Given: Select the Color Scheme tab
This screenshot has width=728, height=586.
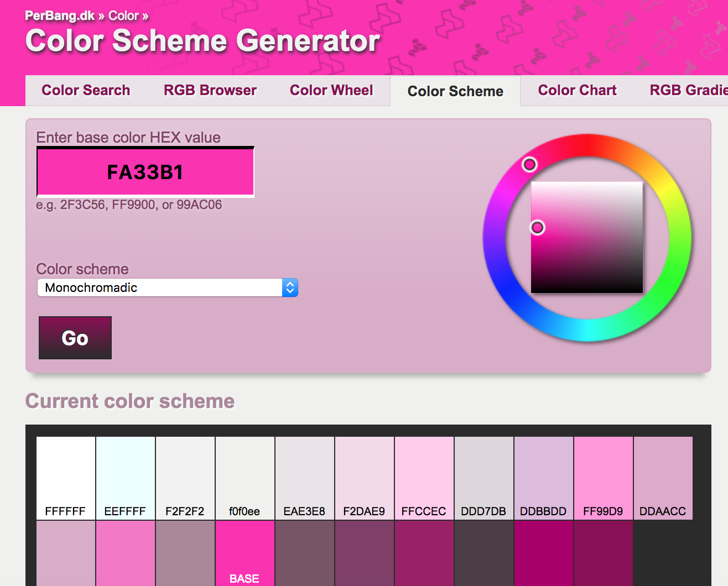Looking at the screenshot, I should [455, 91].
